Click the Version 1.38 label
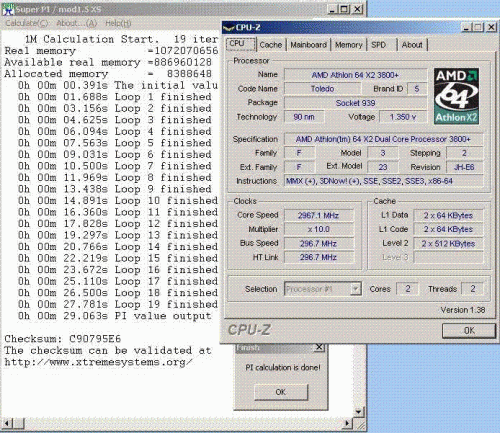This screenshot has height=433, width=500. tap(463, 310)
